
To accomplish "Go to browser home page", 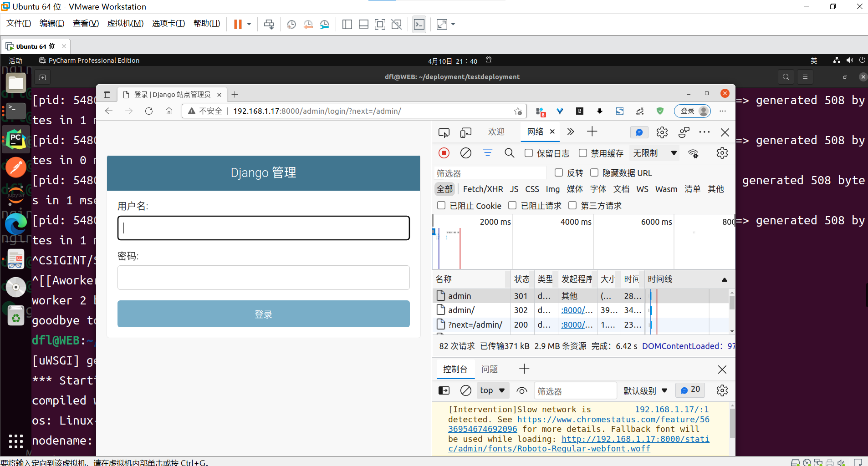I will pos(169,111).
